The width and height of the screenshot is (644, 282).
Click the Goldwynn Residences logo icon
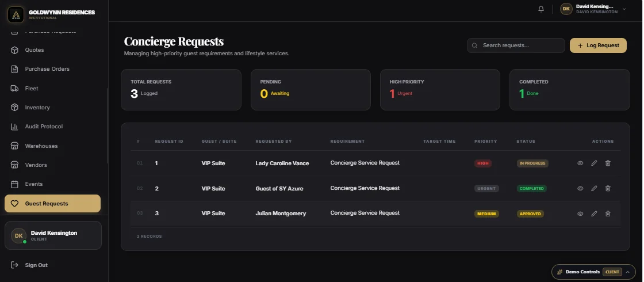pyautogui.click(x=16, y=14)
